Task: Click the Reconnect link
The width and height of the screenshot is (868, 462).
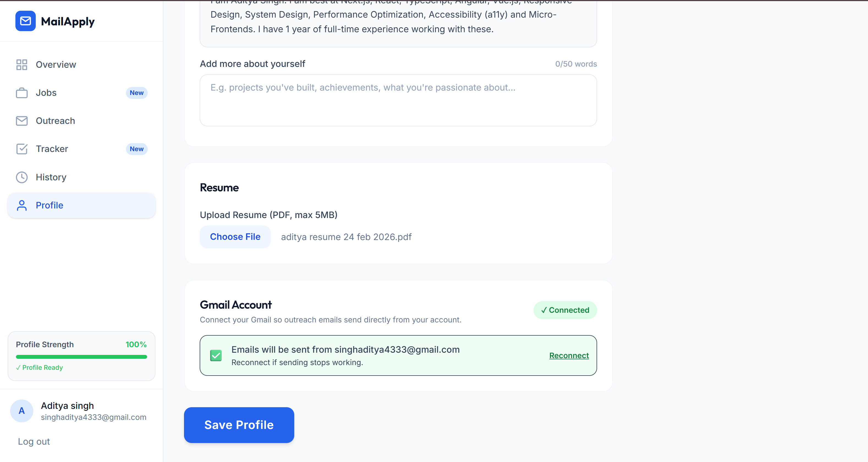Action: [568, 355]
